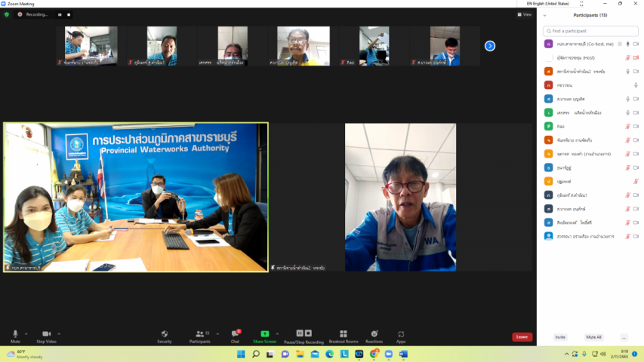The width and height of the screenshot is (644, 362).
Task: Click the Invite button
Action: 560,337
